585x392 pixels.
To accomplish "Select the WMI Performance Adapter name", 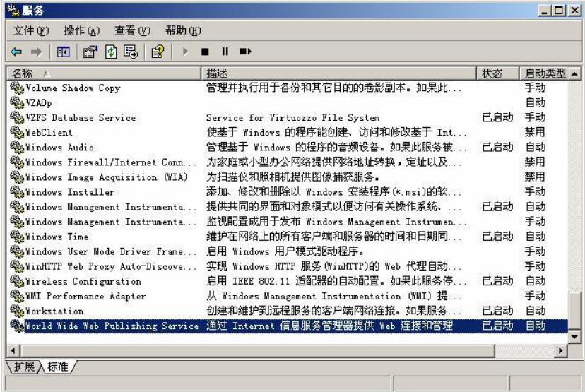I will [85, 296].
